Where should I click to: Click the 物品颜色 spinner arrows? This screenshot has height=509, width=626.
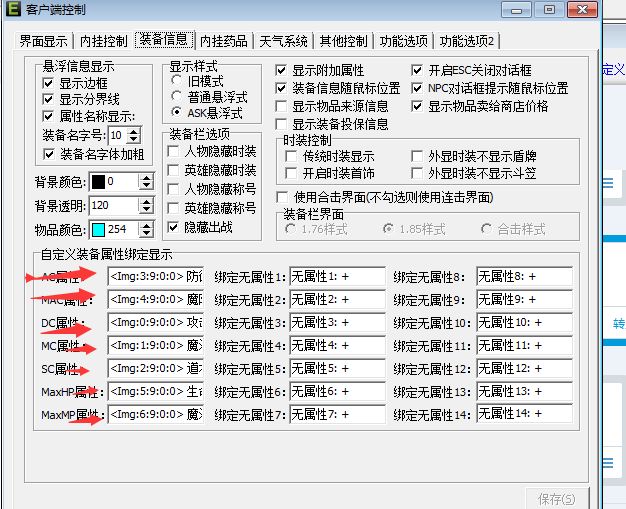[147, 230]
